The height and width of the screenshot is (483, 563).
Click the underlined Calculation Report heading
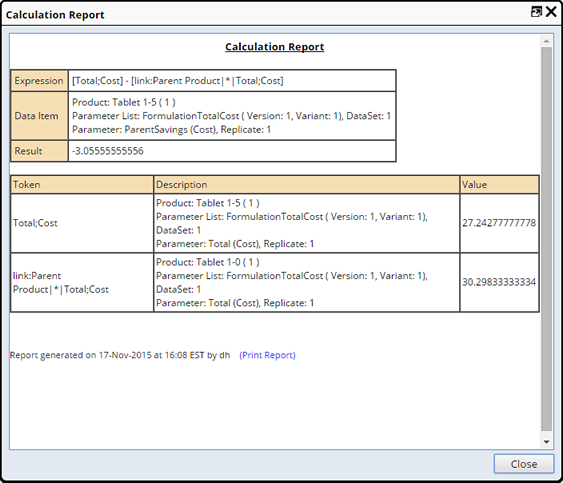(x=275, y=47)
